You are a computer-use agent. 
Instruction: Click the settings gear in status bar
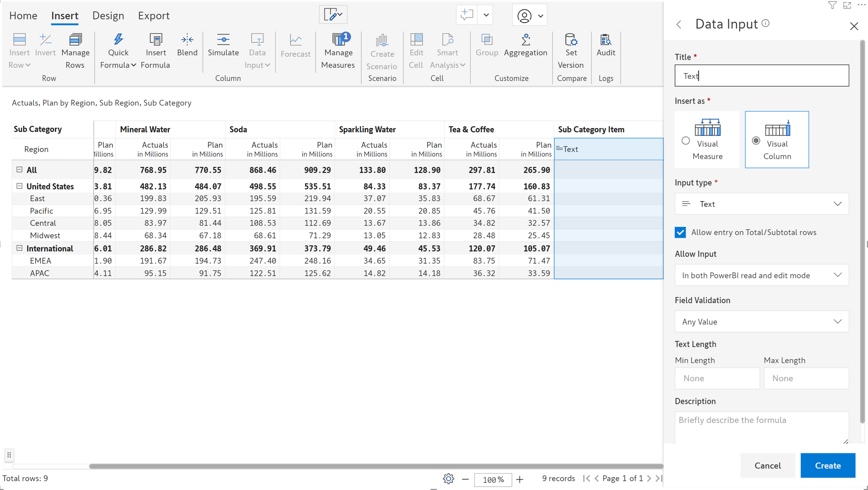click(x=448, y=479)
